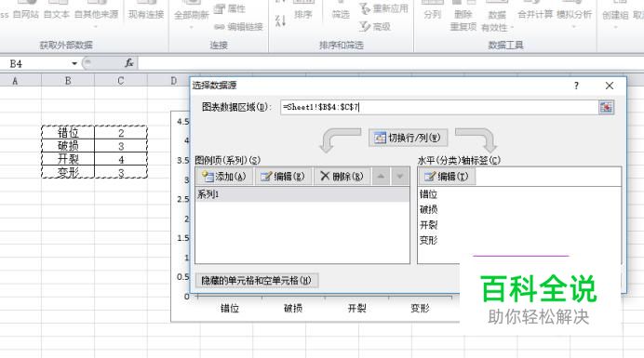The image size is (644, 358).
Task: Open Advanced filter (高级)
Action: 374,27
